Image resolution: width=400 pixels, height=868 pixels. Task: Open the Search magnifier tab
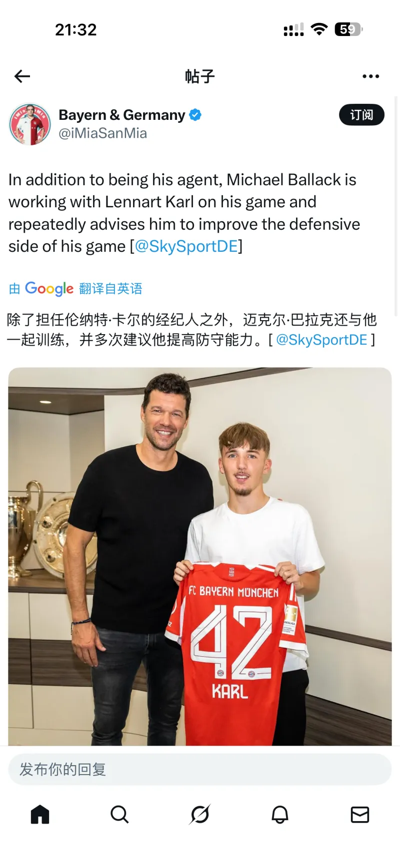click(119, 815)
